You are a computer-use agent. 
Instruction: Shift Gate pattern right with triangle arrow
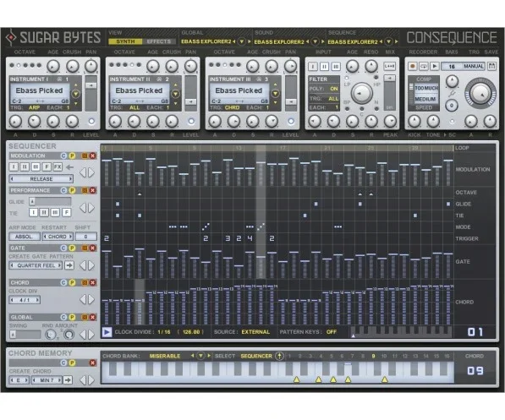tap(91, 265)
